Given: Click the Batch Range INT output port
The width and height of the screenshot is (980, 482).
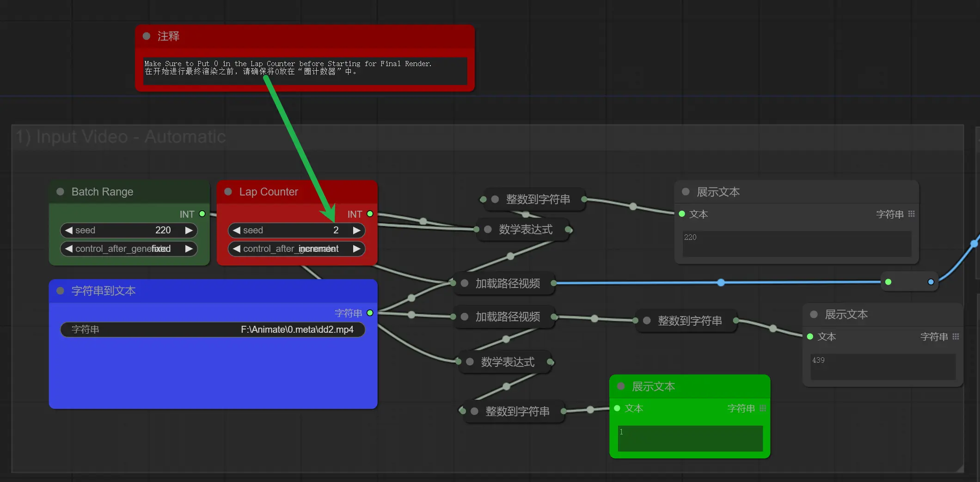Looking at the screenshot, I should tap(202, 214).
